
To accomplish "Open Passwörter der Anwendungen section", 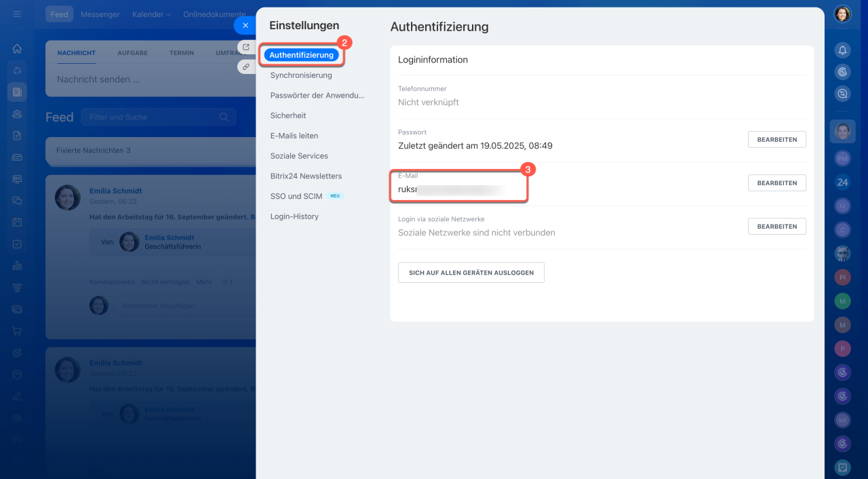I will [317, 96].
